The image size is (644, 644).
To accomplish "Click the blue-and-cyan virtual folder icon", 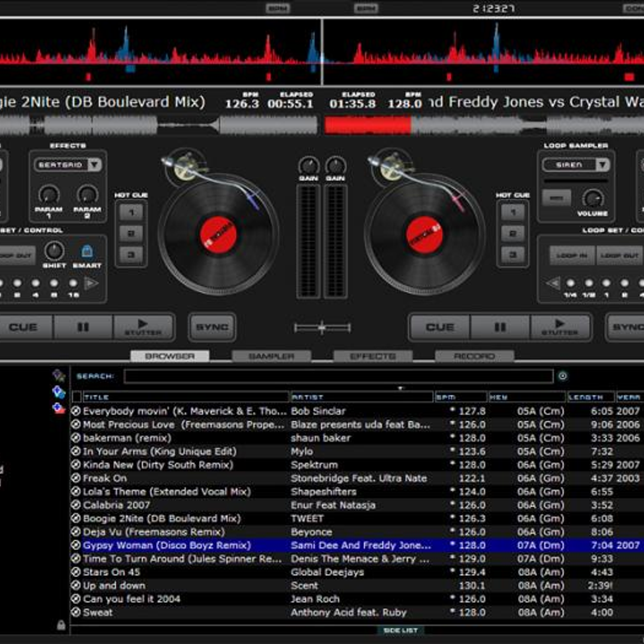I will point(59,392).
